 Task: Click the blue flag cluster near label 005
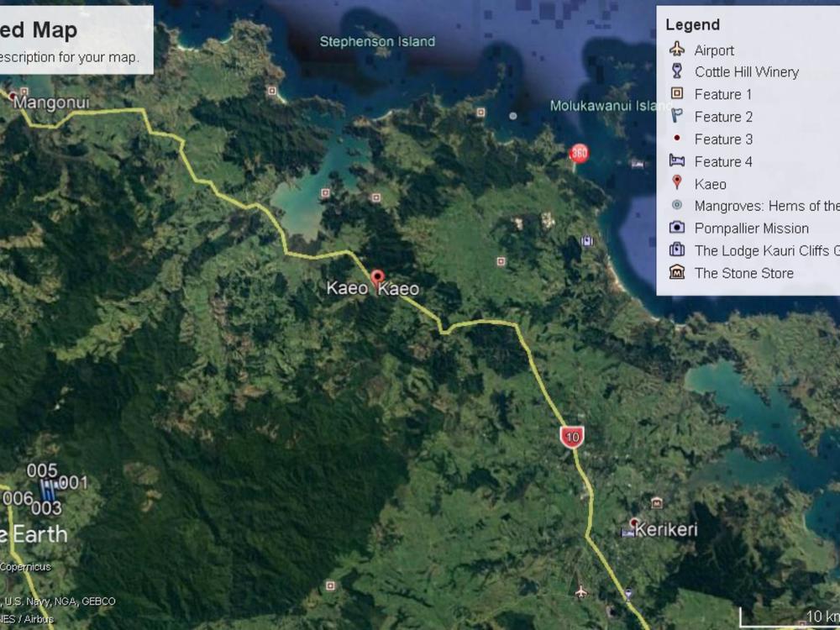(49, 488)
